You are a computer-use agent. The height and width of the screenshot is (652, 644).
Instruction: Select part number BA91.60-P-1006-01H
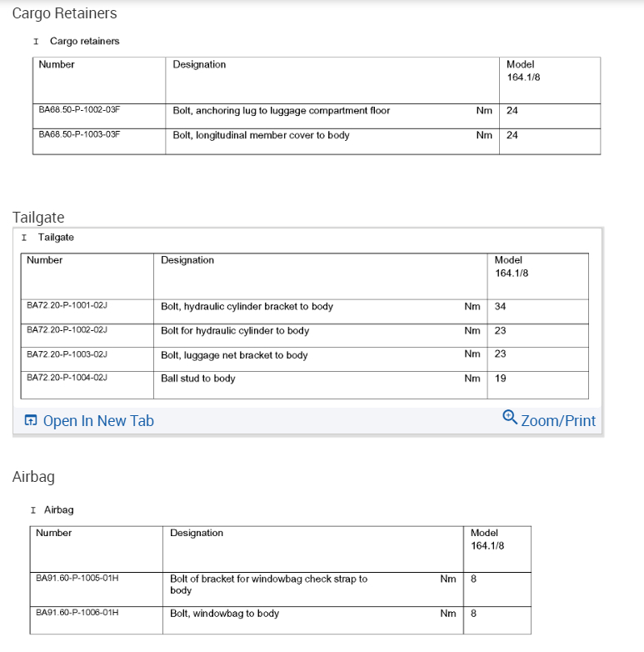[77, 613]
